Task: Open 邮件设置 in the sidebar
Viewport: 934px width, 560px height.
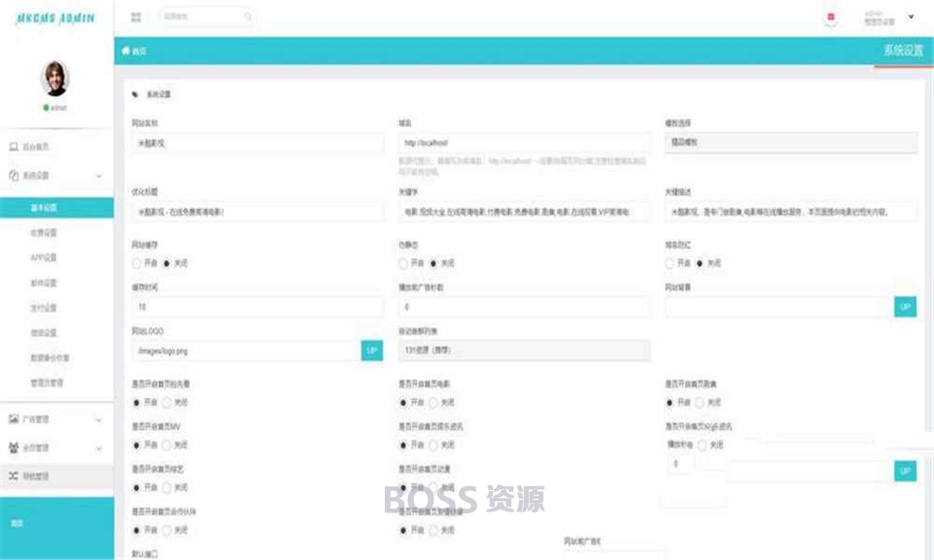Action: [x=44, y=283]
